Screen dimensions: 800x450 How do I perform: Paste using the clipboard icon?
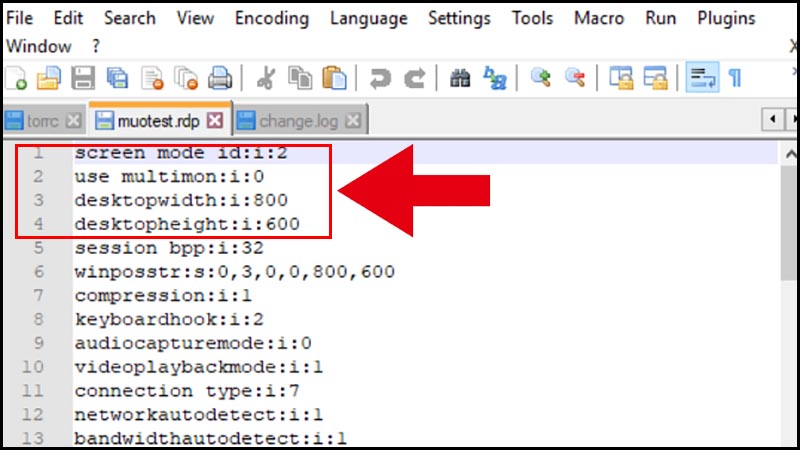(334, 79)
